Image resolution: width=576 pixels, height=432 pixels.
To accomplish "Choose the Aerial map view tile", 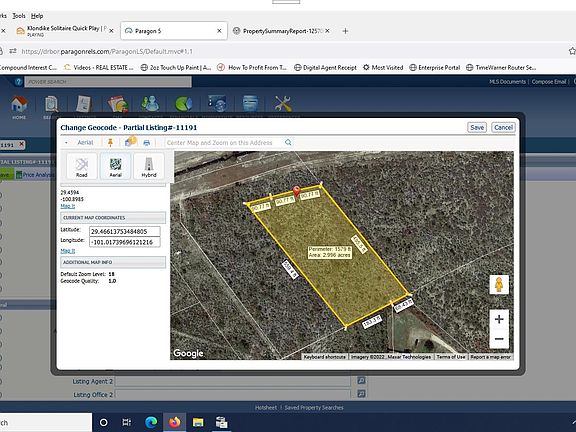I will (115, 166).
